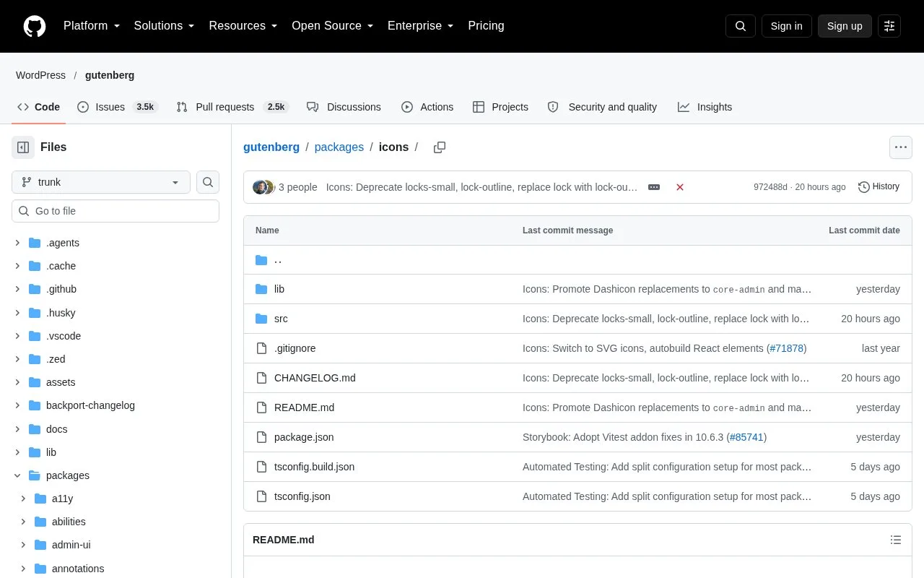Screen dimensions: 924x578
Task: Open pull request #71878 link
Action: click(787, 348)
